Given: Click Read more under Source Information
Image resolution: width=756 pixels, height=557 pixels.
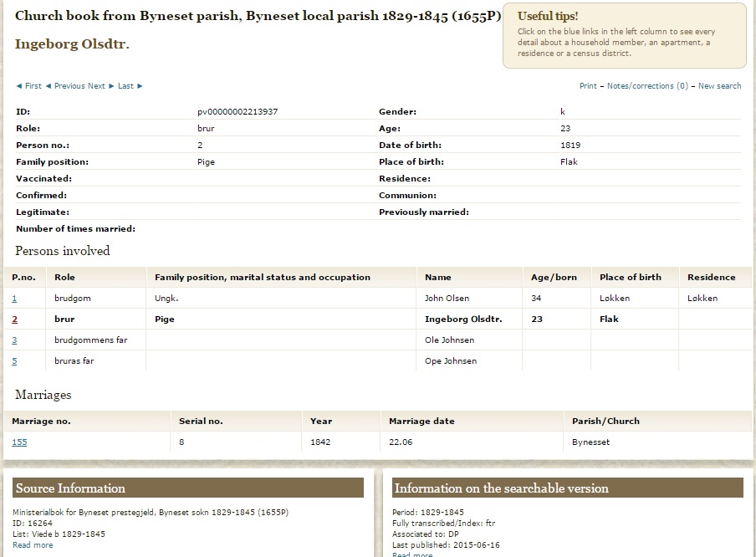Looking at the screenshot, I should point(33,545).
